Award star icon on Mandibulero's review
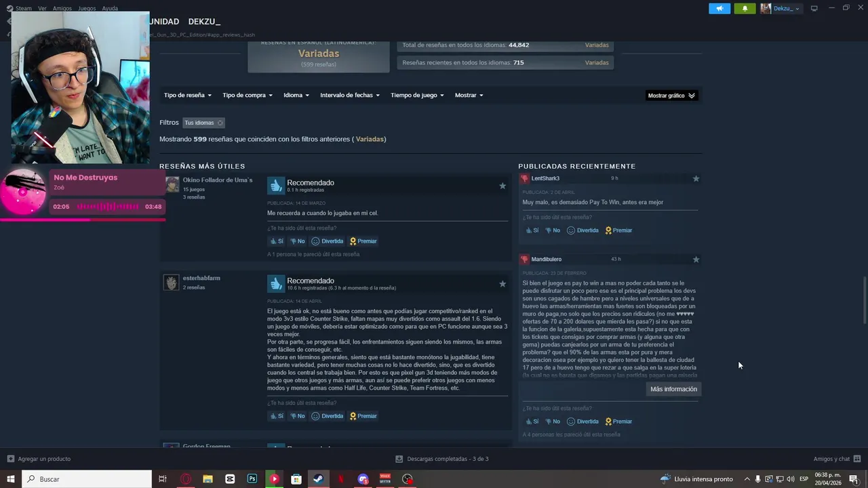Image resolution: width=868 pixels, height=488 pixels. pyautogui.click(x=696, y=260)
